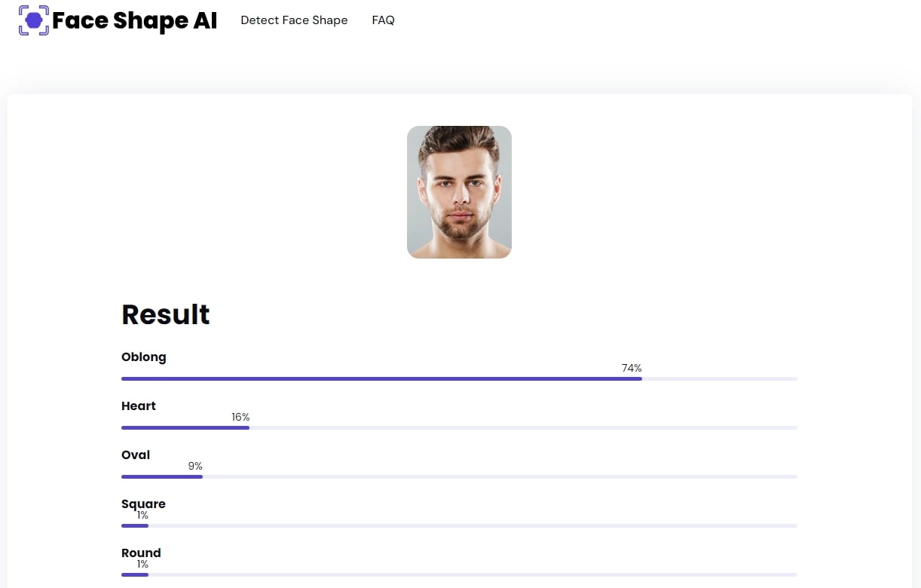Click the Square progress bar
The height and width of the screenshot is (588, 921).
coord(459,525)
